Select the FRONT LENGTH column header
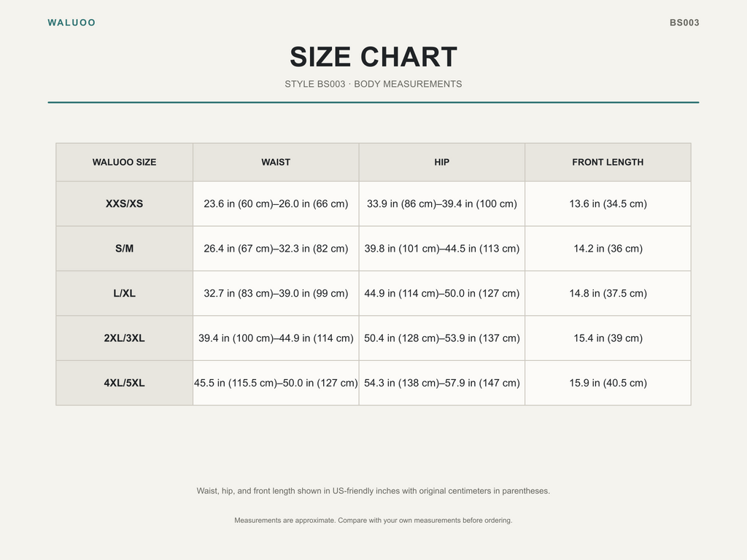The image size is (747, 560). 608,162
